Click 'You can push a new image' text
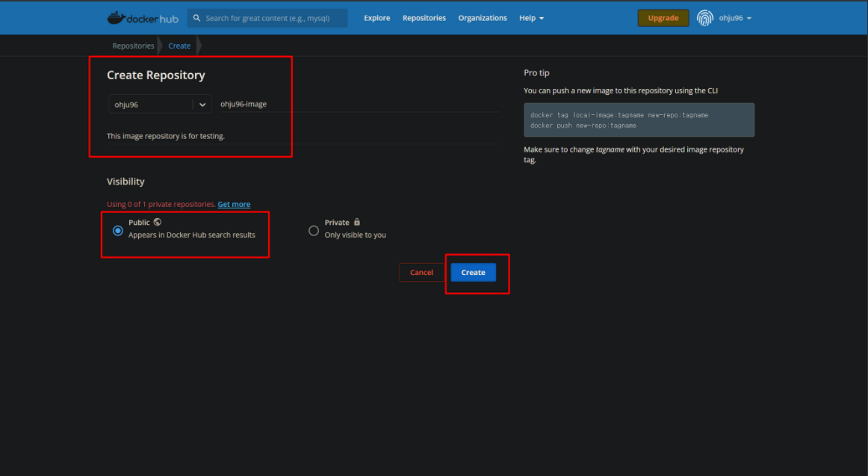868x476 pixels. pos(621,90)
